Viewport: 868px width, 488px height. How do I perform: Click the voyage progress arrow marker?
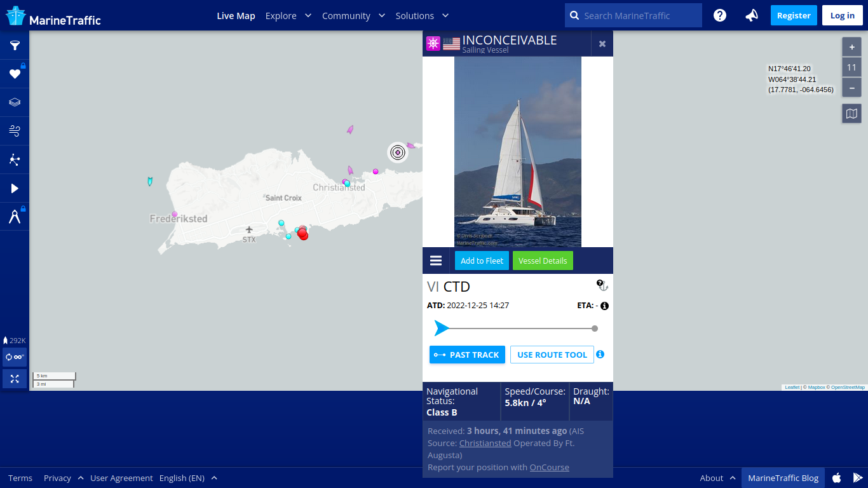click(x=442, y=329)
